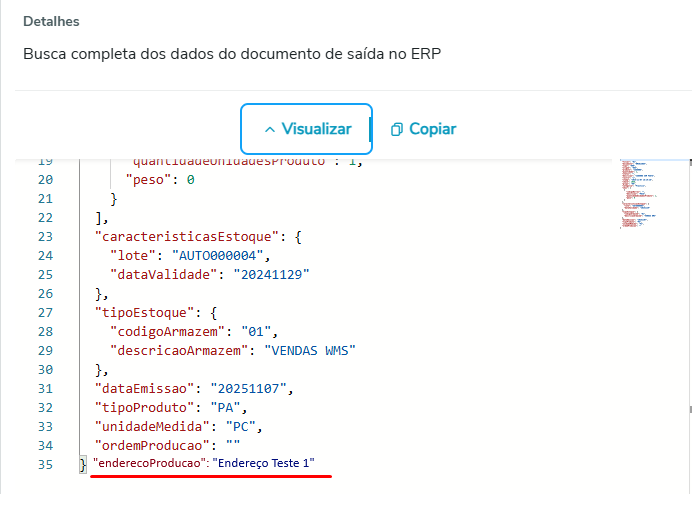
Task: Click the dataValidade value "20241129"
Action: pyautogui.click(x=271, y=274)
